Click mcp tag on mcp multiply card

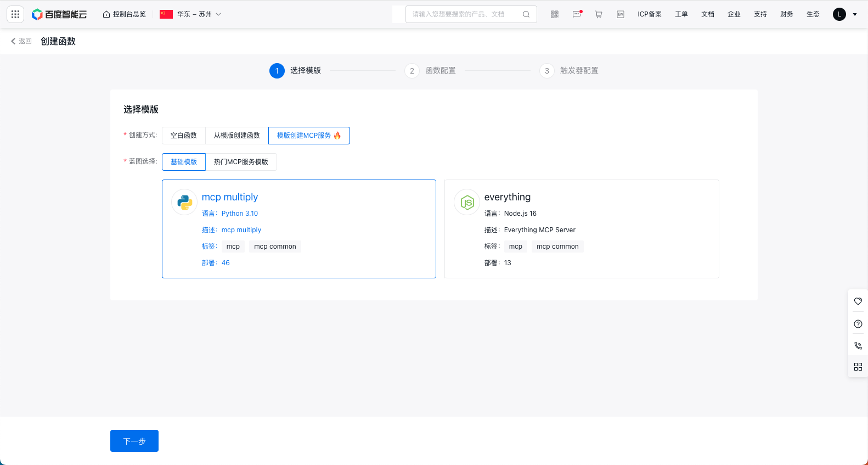(233, 246)
